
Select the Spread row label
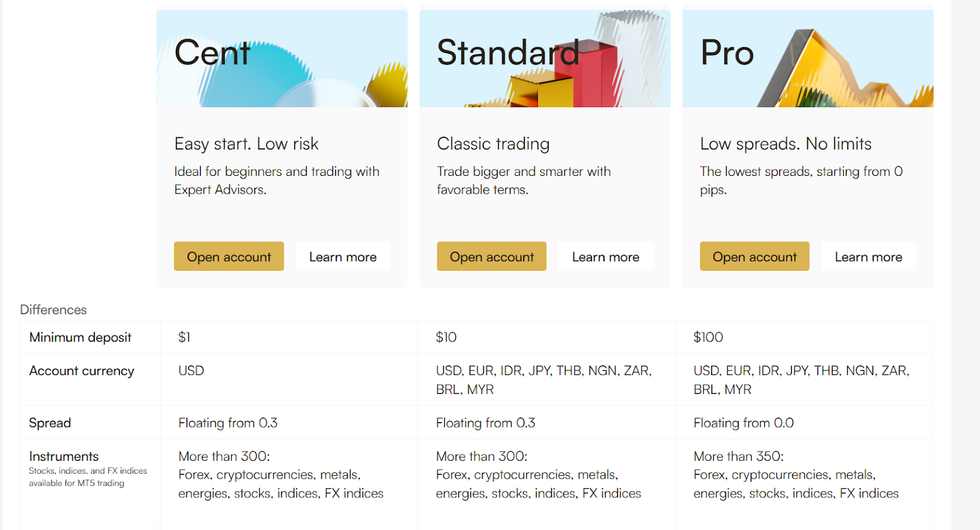click(x=50, y=423)
